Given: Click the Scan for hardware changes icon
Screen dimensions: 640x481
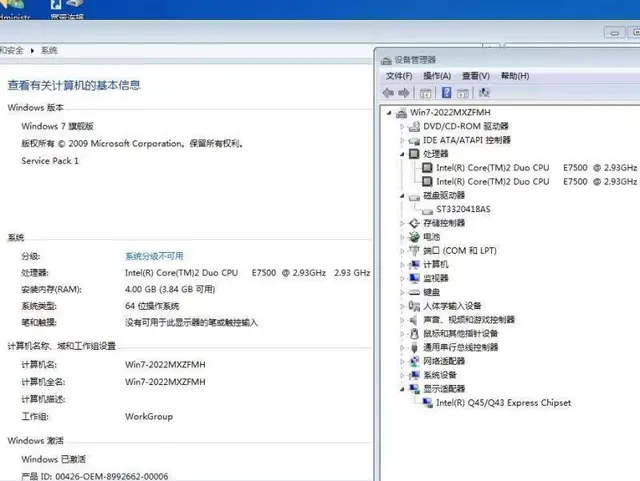Looking at the screenshot, I should click(x=484, y=93).
